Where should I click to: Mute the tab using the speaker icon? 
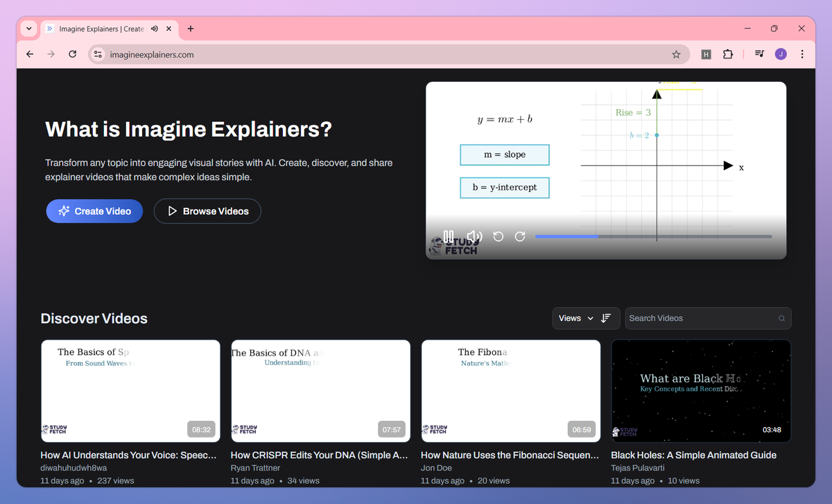[x=154, y=28]
